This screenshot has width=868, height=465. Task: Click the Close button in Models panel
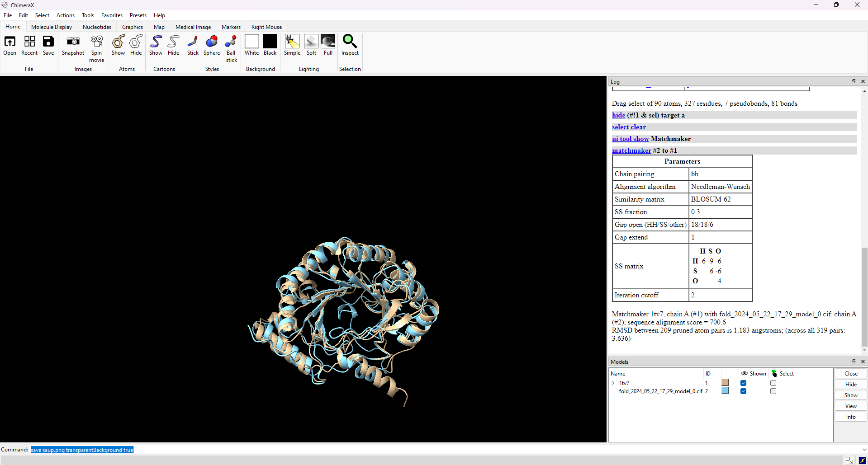pyautogui.click(x=851, y=374)
